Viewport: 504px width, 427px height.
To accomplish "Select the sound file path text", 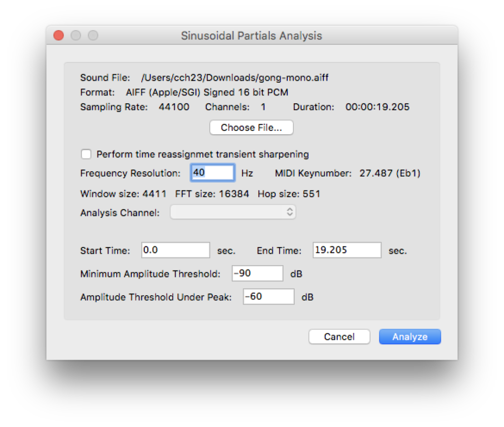I will click(235, 78).
